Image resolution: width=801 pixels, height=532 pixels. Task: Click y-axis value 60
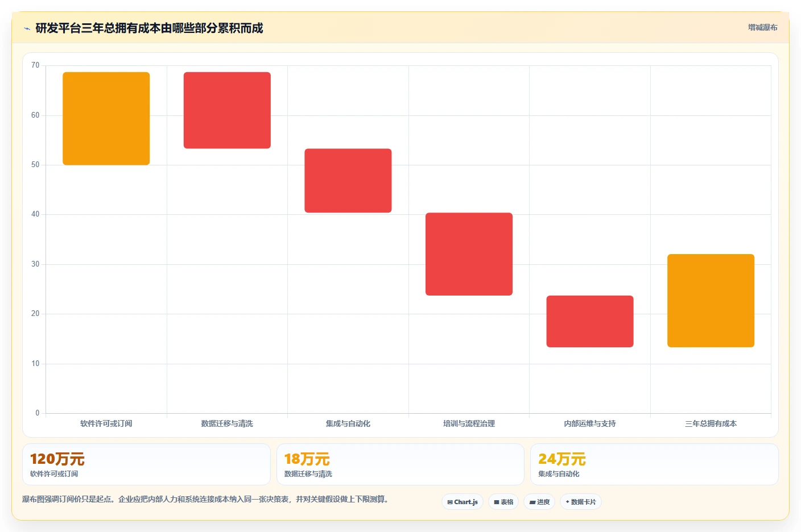click(x=35, y=115)
